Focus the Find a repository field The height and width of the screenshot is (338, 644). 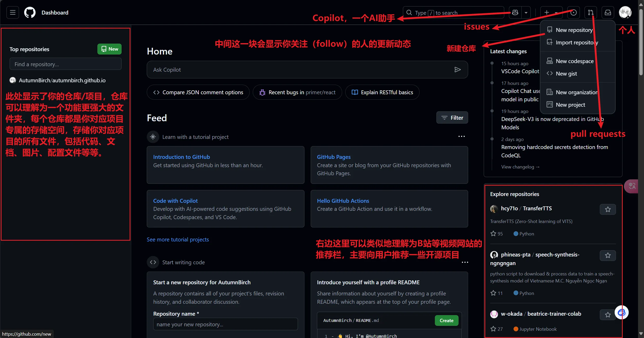tap(65, 64)
